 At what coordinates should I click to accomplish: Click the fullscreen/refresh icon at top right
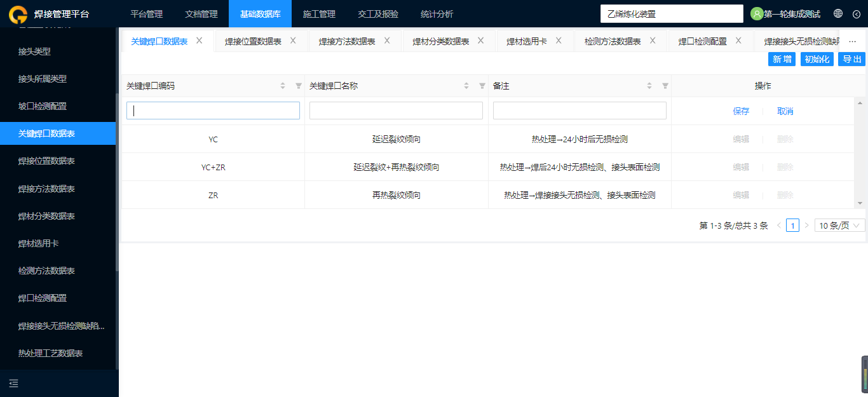(857, 13)
